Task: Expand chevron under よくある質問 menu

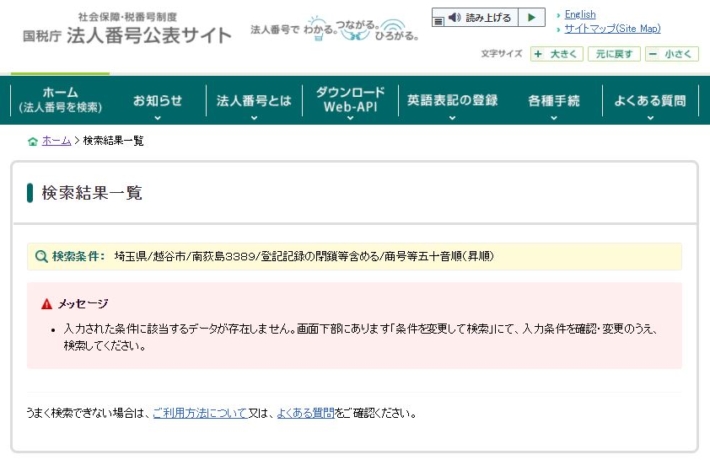Action: point(650,118)
